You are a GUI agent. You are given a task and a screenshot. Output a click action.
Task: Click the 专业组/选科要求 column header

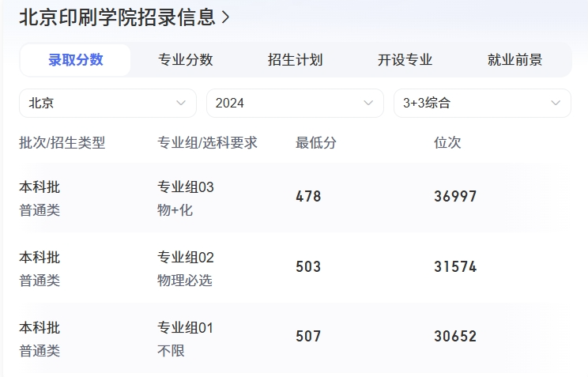click(x=207, y=142)
